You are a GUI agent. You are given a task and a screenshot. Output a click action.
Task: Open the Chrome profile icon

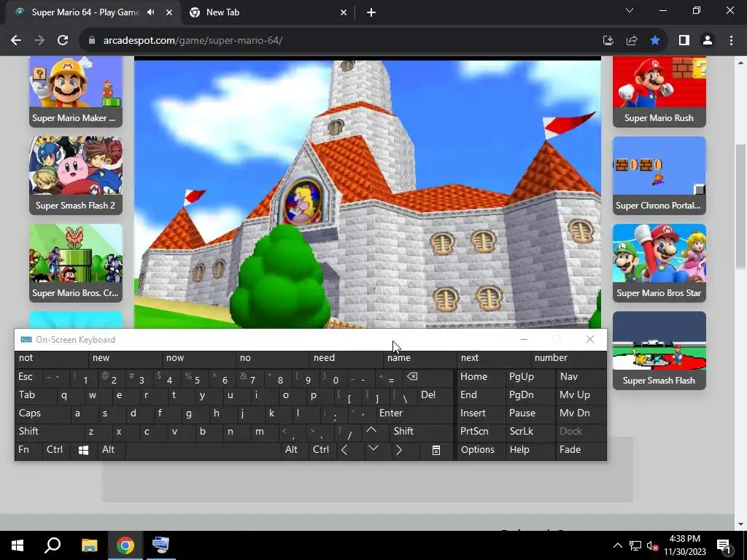point(708,41)
